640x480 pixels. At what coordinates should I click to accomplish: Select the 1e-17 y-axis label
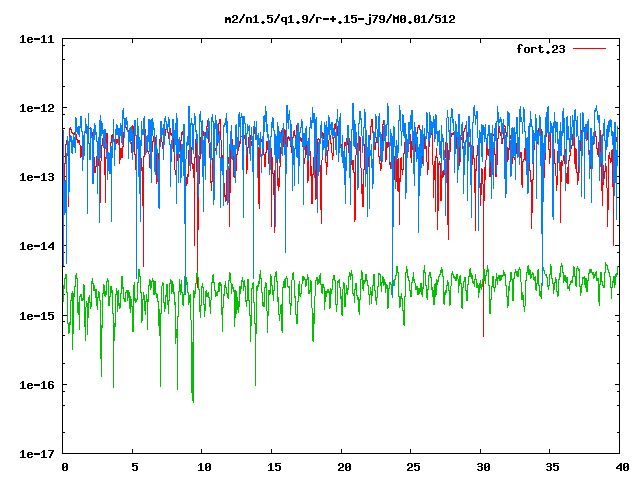click(37, 454)
